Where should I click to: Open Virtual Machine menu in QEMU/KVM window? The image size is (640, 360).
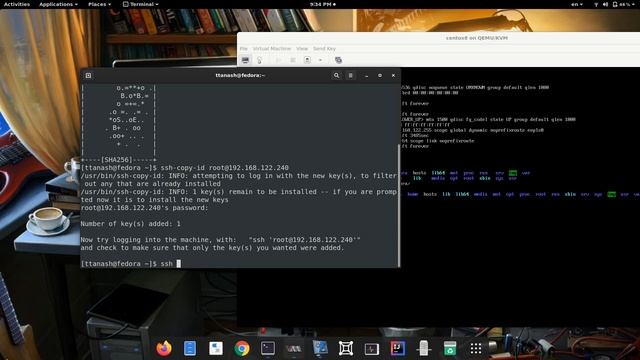pos(272,49)
